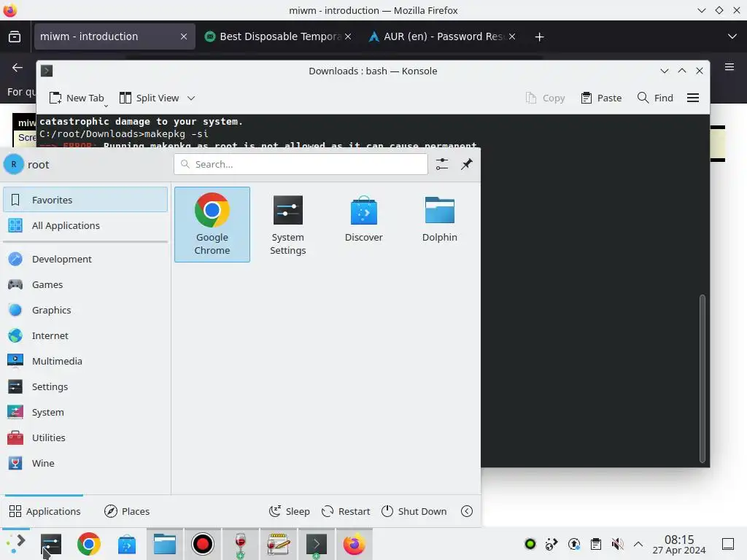Open Discover store from taskbar

[127, 544]
